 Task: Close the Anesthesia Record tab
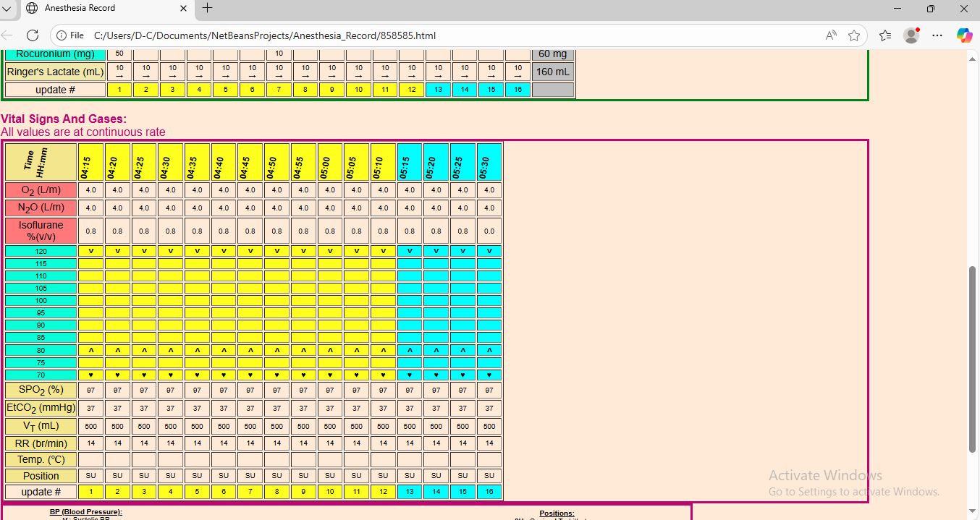(183, 8)
